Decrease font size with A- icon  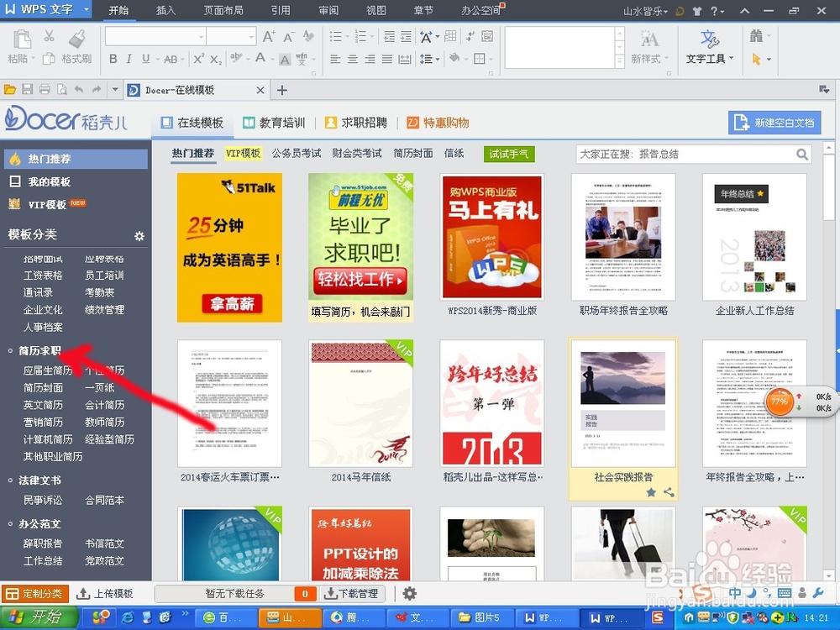289,36
